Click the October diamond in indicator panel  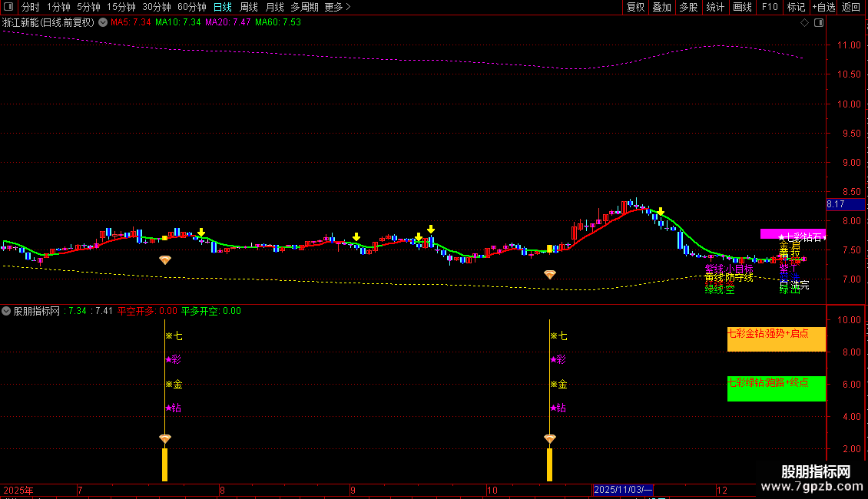pyautogui.click(x=550, y=438)
